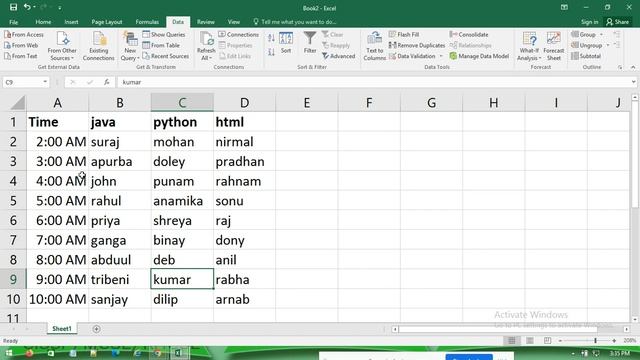Create a Forecast Sheet
The height and width of the screenshot is (360, 640).
coord(554,46)
